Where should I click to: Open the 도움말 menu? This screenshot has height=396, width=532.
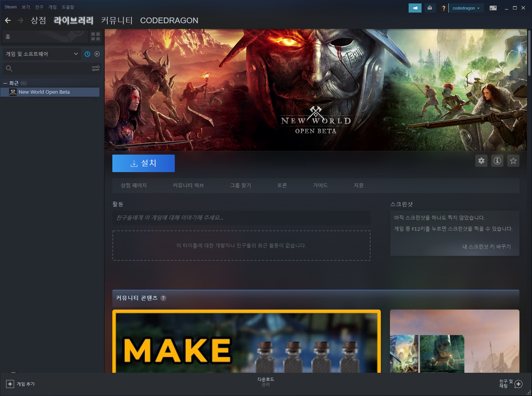[68, 7]
